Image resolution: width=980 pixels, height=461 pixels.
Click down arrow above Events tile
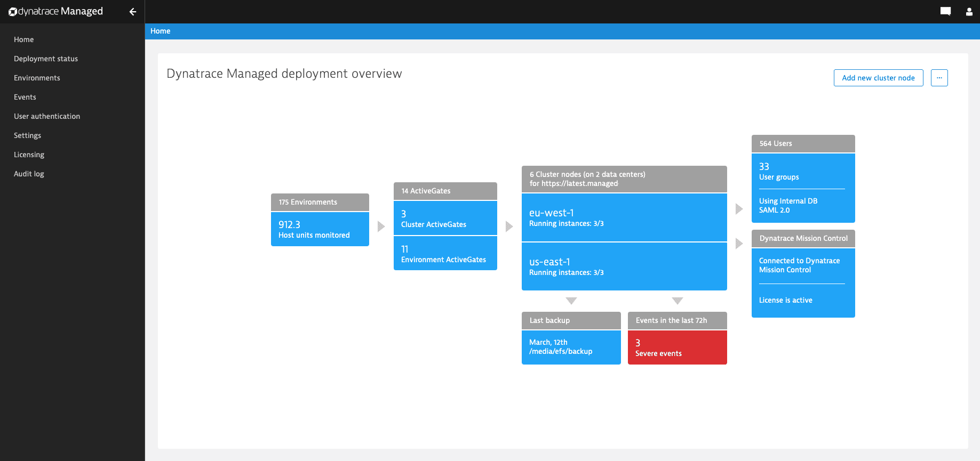click(678, 301)
